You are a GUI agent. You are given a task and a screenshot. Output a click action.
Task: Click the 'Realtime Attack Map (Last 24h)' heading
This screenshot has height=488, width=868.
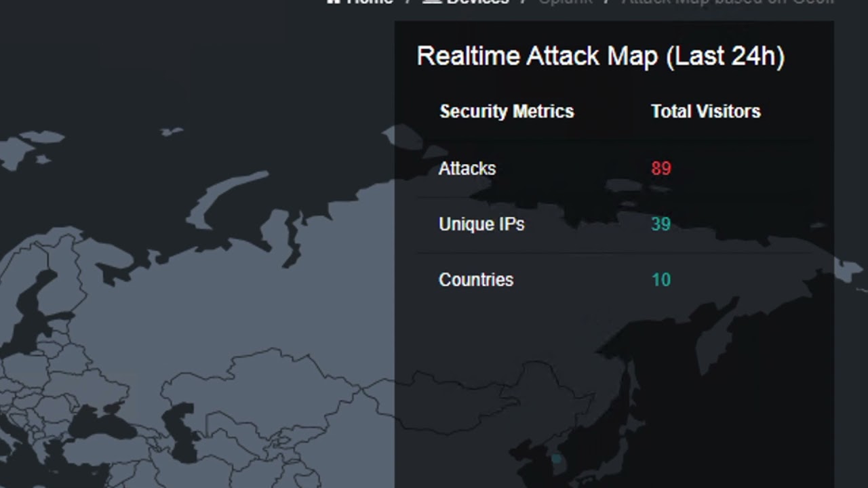pos(601,56)
